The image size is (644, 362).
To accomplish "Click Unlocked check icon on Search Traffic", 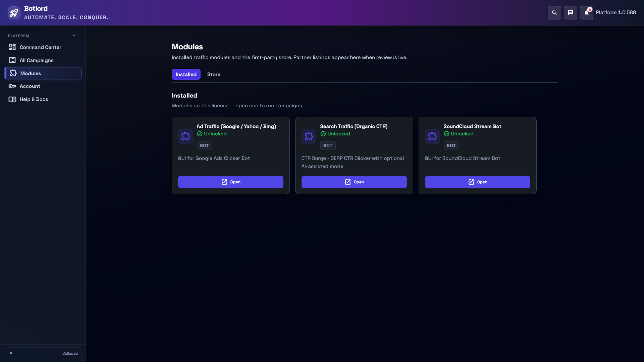I will 323,134.
